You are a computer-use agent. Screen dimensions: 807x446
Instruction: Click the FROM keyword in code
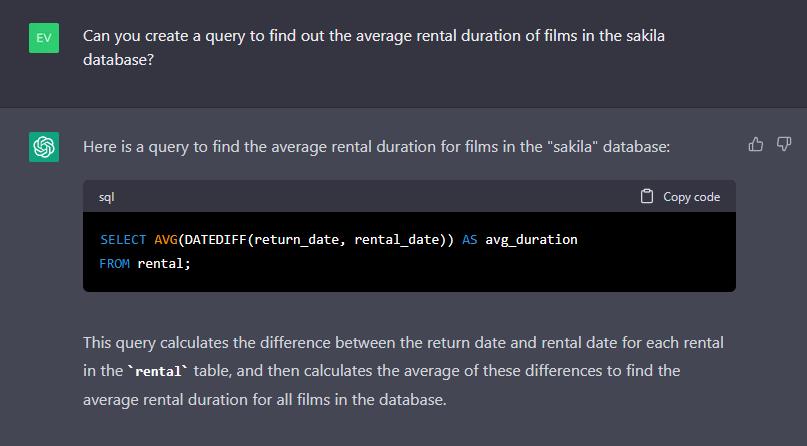tap(115, 264)
